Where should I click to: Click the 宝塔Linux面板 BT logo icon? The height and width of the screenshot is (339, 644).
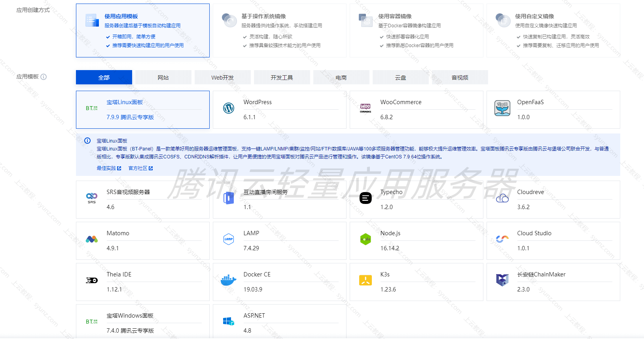92,108
